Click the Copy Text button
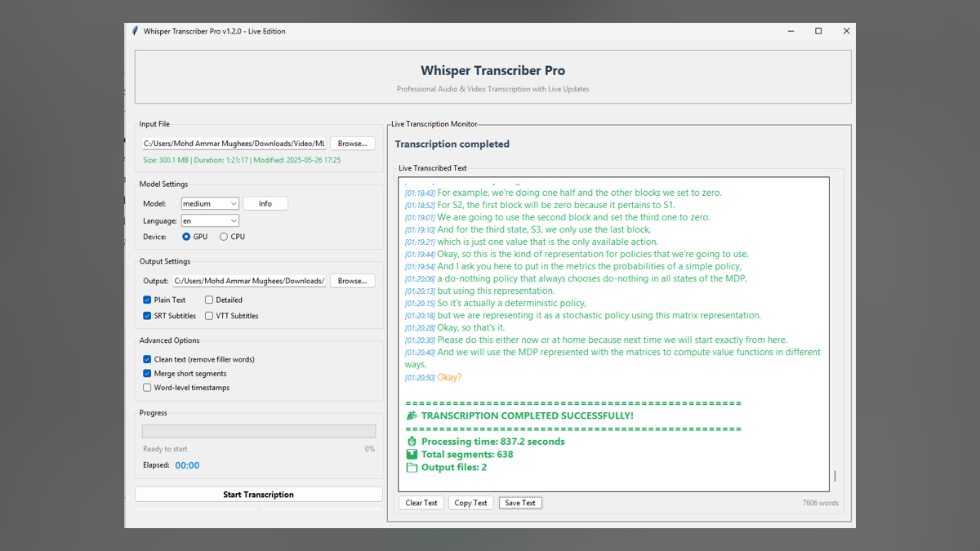Viewport: 980px width, 551px height. (x=470, y=503)
